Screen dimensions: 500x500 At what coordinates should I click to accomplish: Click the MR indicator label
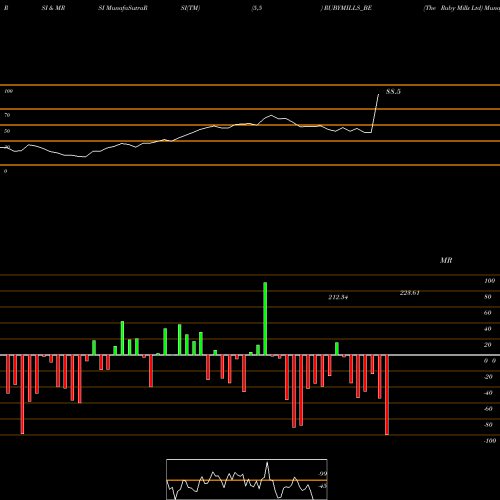(446, 260)
